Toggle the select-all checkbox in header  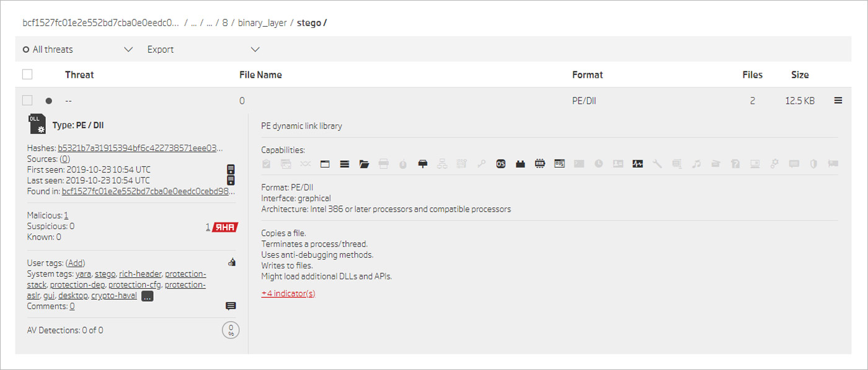coord(27,74)
